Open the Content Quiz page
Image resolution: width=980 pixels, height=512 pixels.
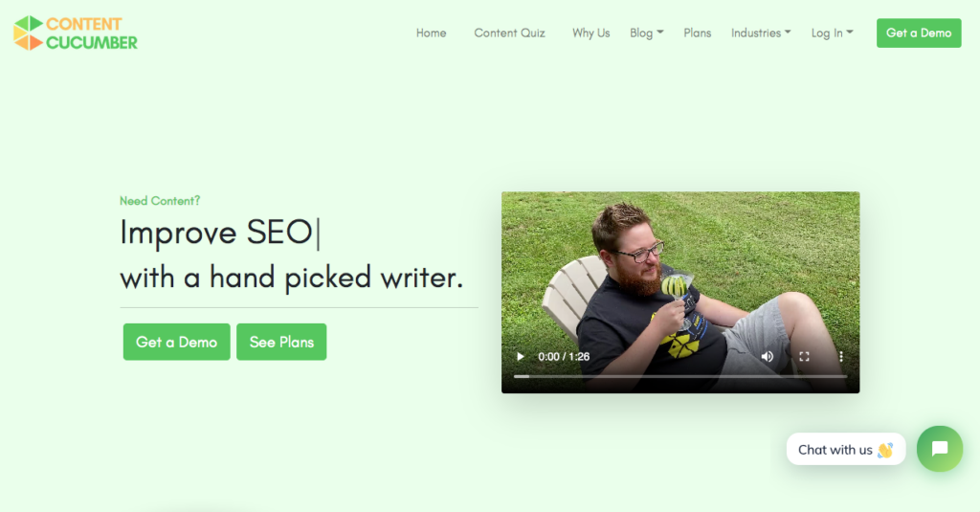(x=509, y=33)
